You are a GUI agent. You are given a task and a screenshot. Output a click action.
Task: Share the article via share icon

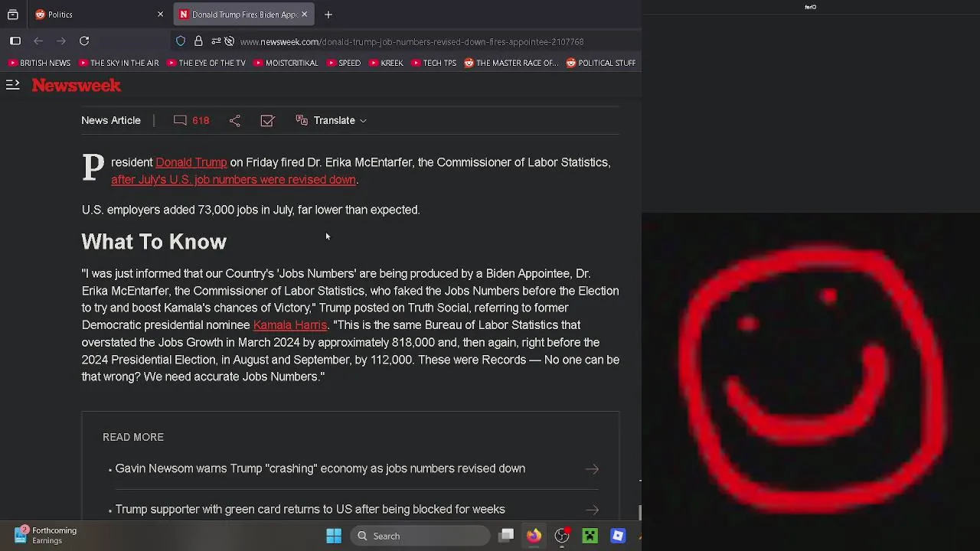(x=235, y=120)
